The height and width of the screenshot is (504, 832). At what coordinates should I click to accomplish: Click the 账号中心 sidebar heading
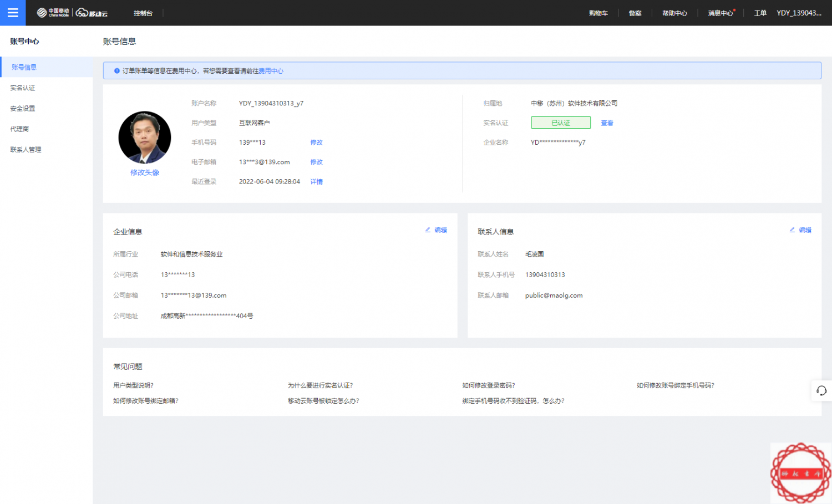click(24, 41)
